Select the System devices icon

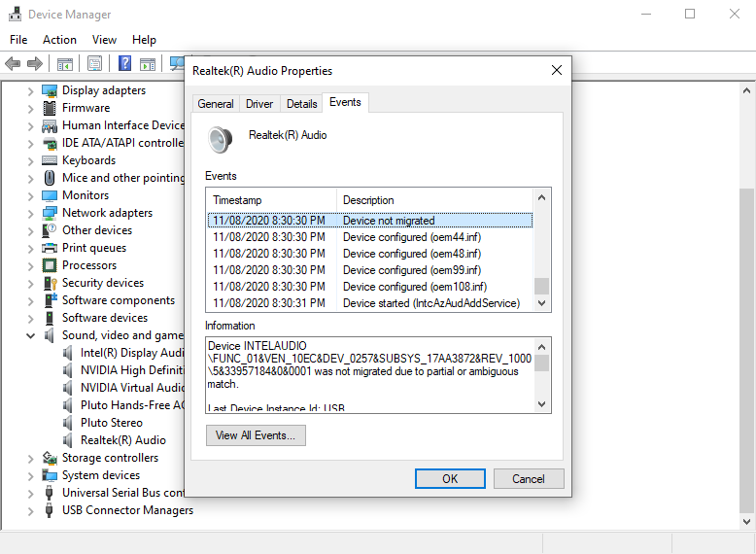pos(50,475)
